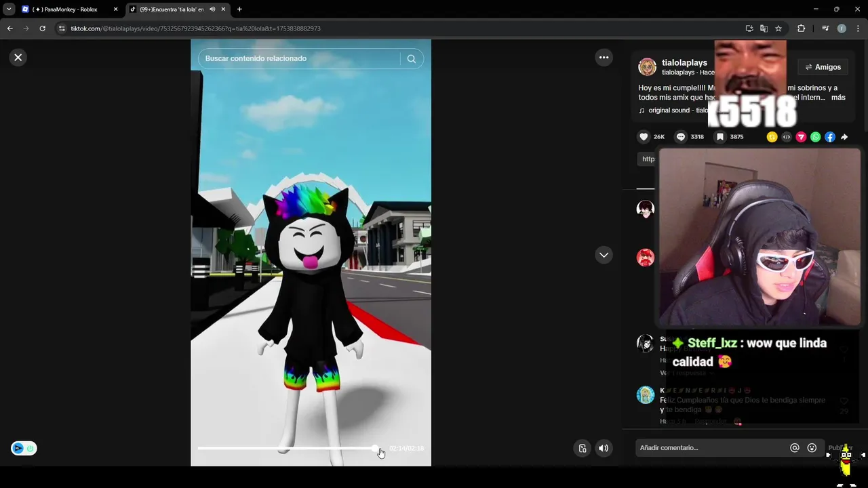The height and width of the screenshot is (488, 868).
Task: Open the red avatar of the second commenter
Action: pyautogui.click(x=645, y=258)
